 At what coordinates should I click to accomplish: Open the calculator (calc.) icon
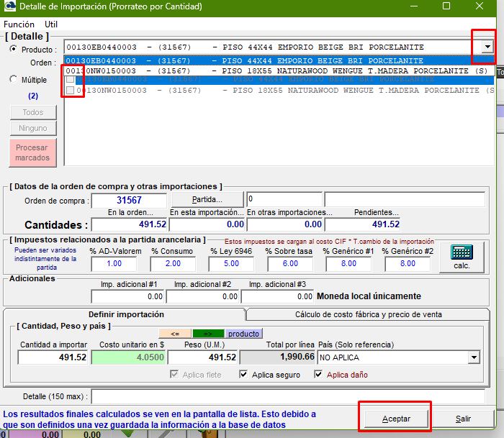(462, 257)
